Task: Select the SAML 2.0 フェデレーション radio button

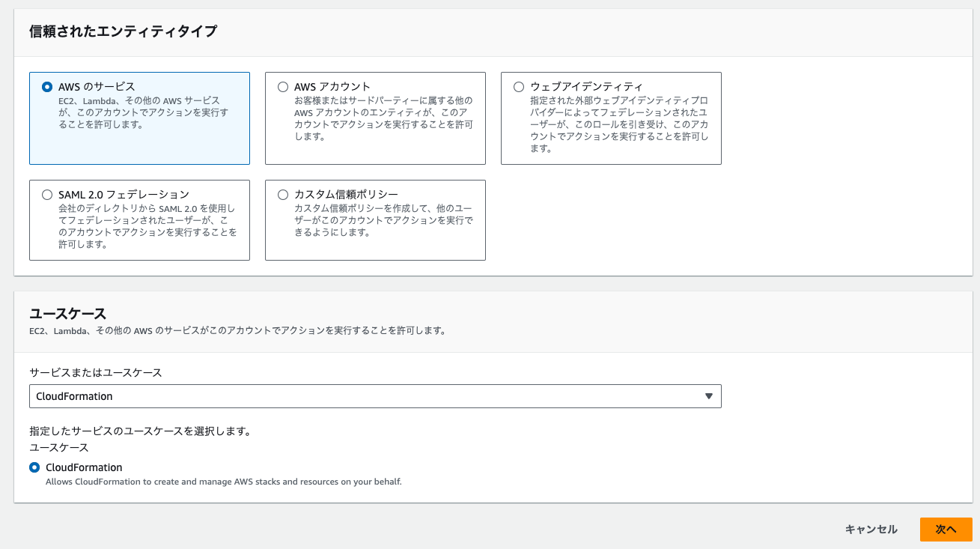Action: click(46, 194)
